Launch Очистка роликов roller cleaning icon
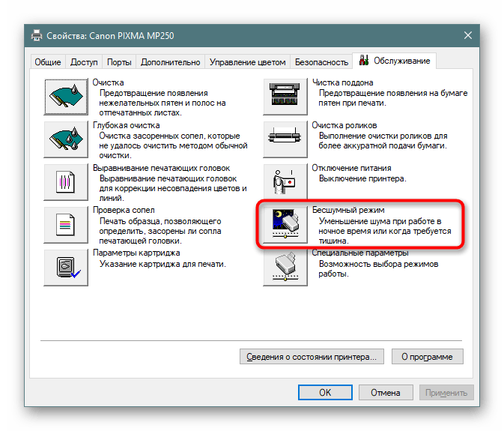This screenshot has width=504, height=431. [285, 139]
